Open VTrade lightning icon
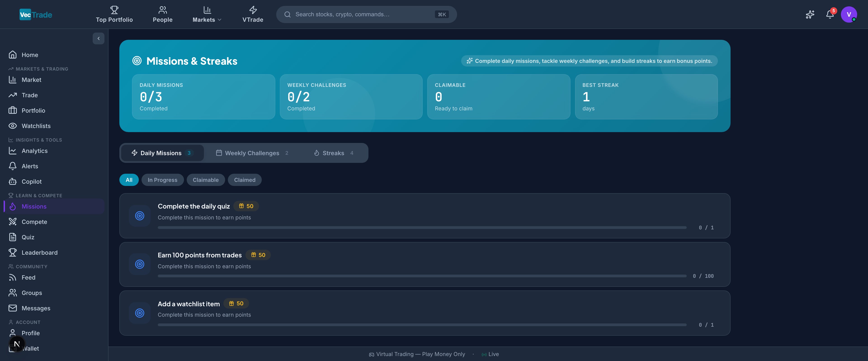This screenshot has height=361, width=868. coord(253,10)
